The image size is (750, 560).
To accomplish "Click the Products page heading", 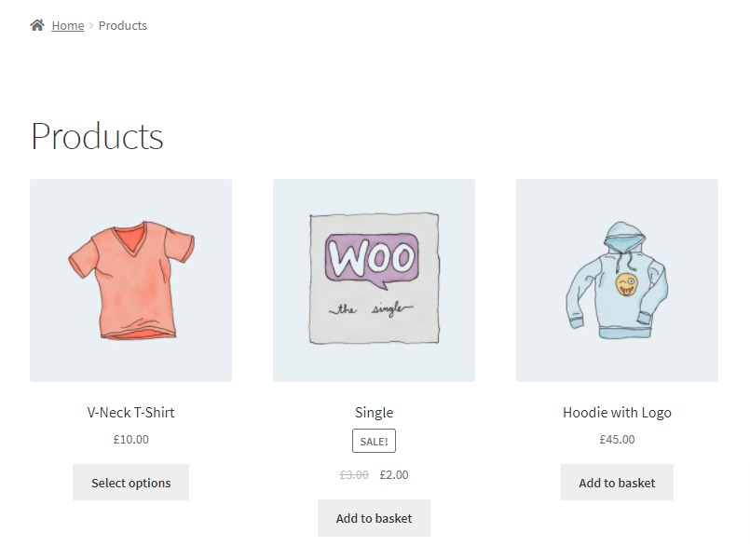I will point(97,136).
